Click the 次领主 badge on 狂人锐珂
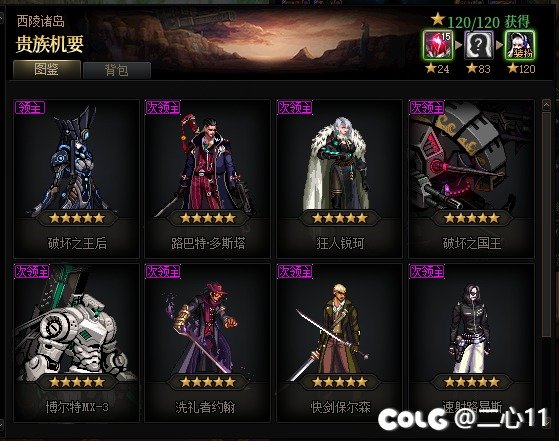The width and height of the screenshot is (559, 441). pyautogui.click(x=295, y=107)
